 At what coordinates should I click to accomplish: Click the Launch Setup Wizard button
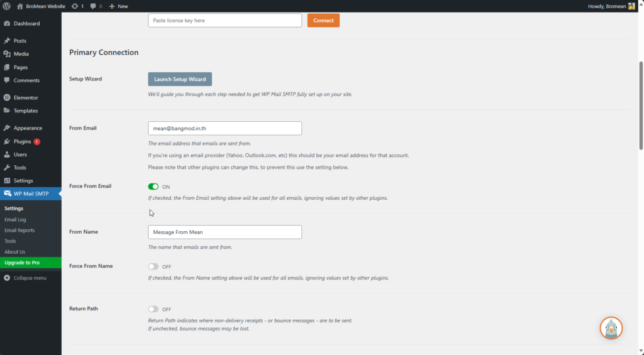pos(180,79)
